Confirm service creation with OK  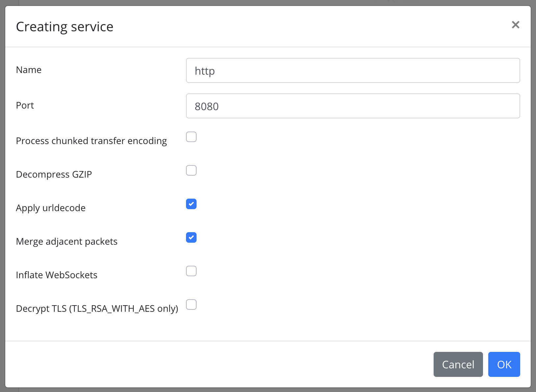click(504, 364)
